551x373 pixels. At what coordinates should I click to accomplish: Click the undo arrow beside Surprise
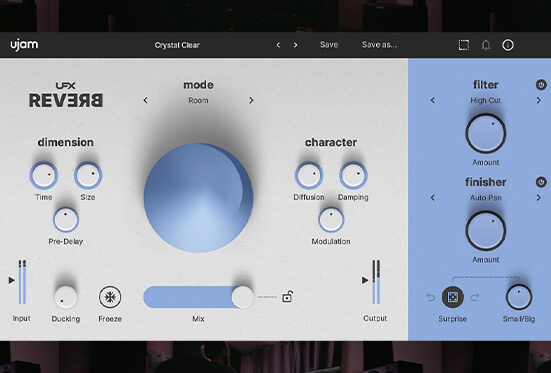pos(430,297)
